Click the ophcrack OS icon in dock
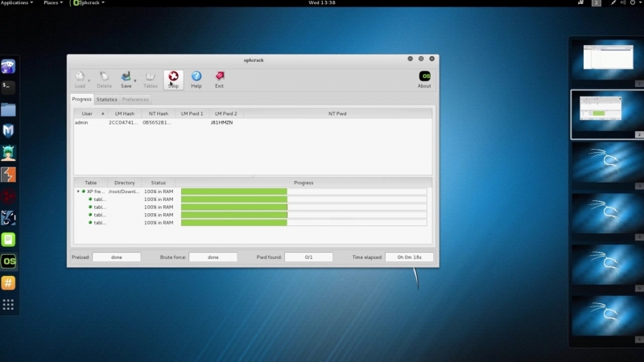This screenshot has height=362, width=644. point(8,261)
